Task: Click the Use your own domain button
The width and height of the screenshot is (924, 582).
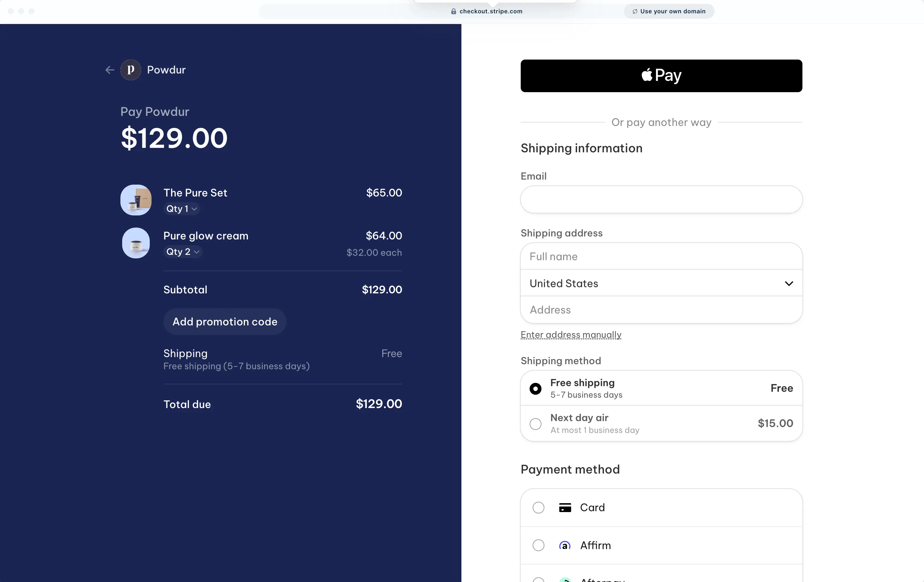Action: 669,11
